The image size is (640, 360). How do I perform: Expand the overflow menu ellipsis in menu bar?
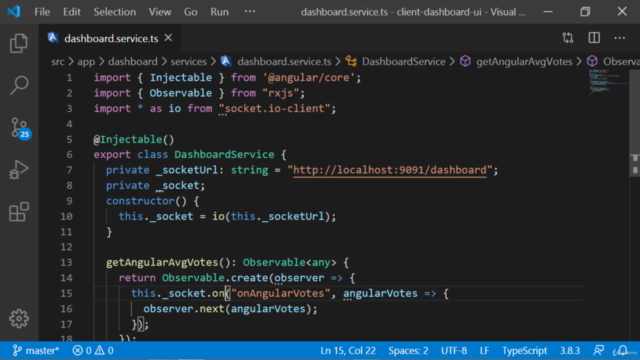tap(250, 11)
